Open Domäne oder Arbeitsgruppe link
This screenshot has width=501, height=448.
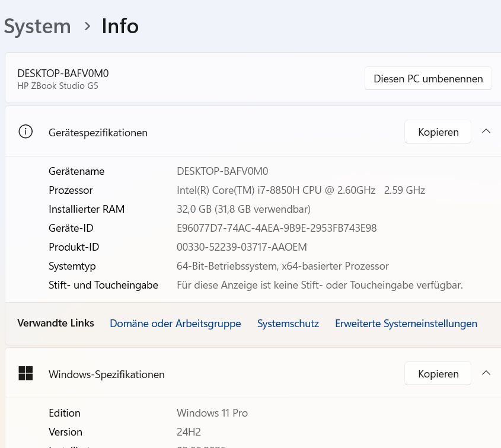[175, 324]
